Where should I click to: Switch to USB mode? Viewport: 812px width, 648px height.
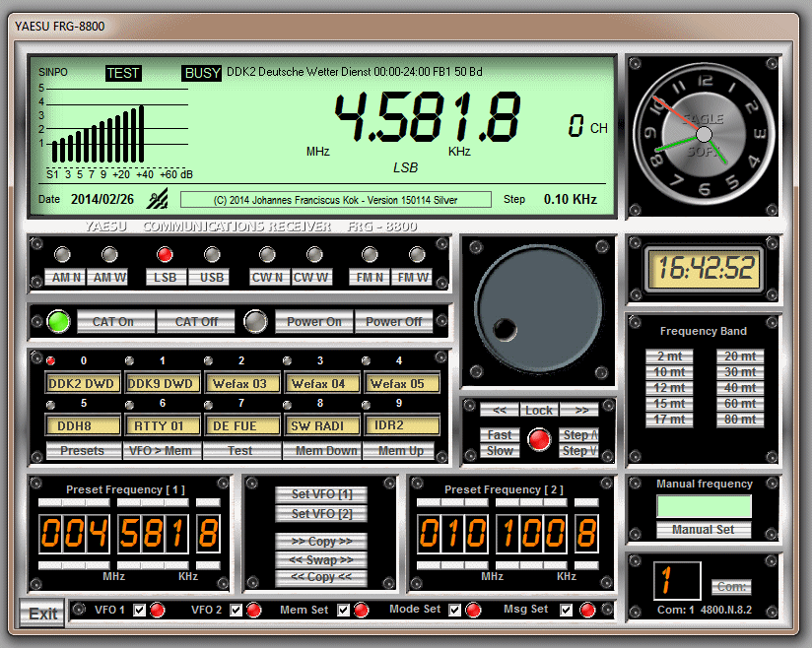(x=208, y=278)
